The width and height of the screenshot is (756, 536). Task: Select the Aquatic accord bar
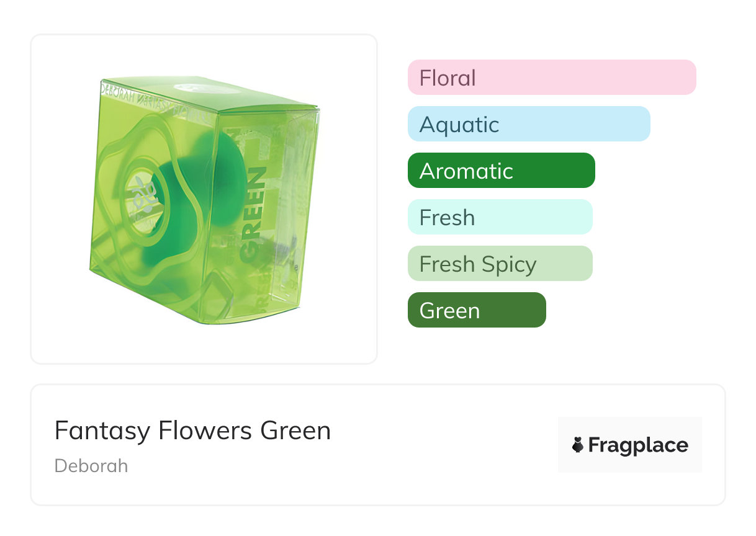pos(528,124)
